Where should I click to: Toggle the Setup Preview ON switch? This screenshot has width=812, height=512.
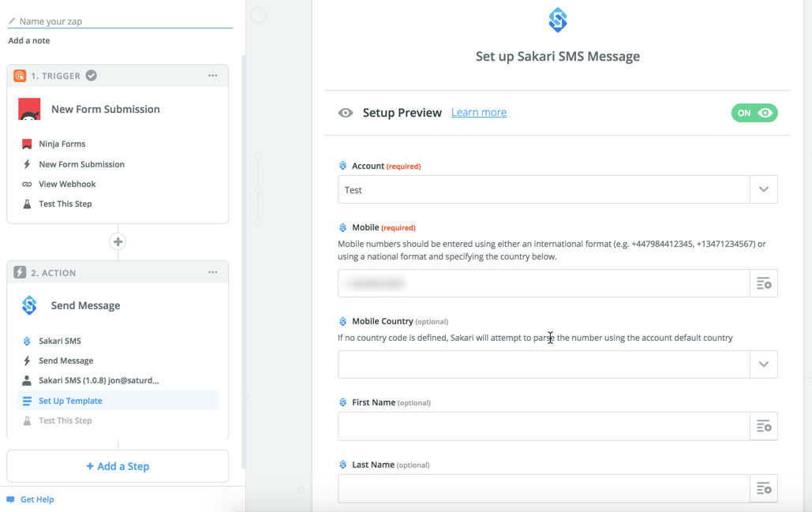point(754,113)
